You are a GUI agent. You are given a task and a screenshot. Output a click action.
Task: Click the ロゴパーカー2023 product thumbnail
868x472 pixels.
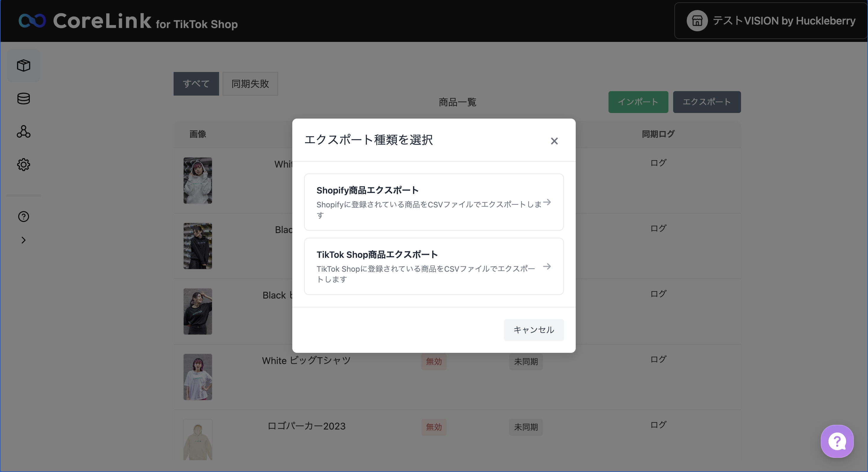tap(198, 440)
